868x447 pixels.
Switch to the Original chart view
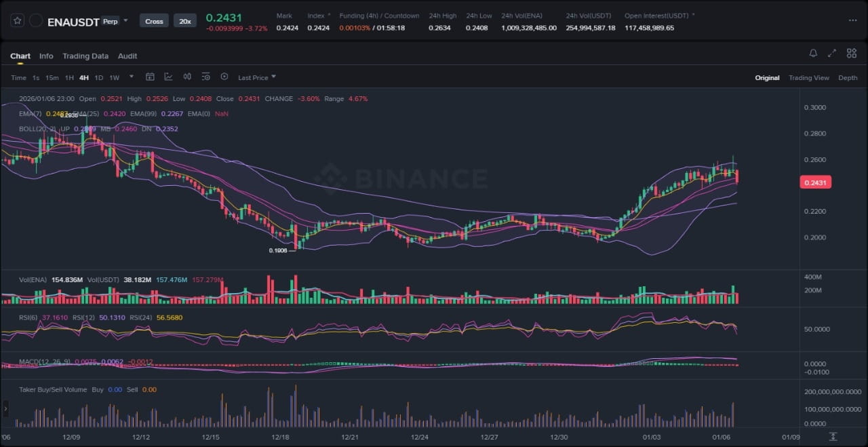(x=767, y=78)
